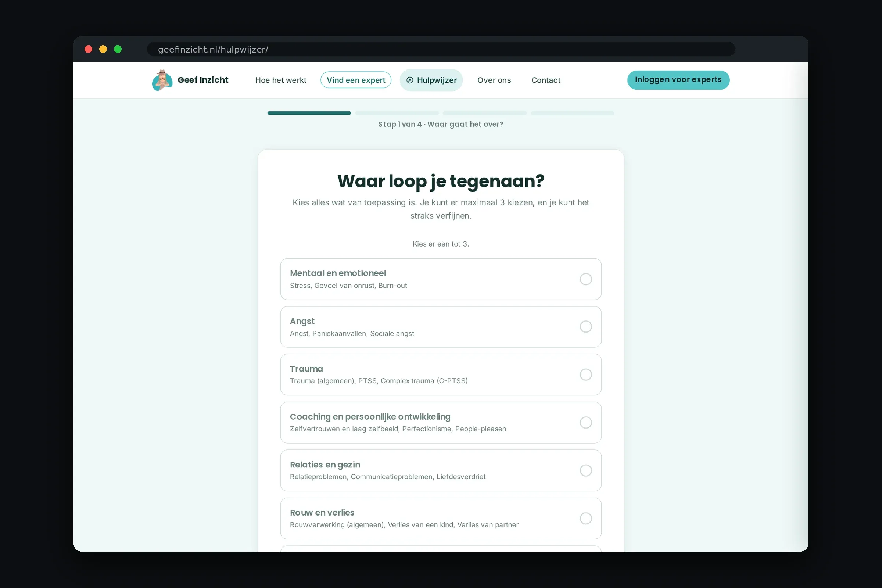Image resolution: width=882 pixels, height=588 pixels.
Task: Click the fourth progress step bar
Action: [572, 113]
